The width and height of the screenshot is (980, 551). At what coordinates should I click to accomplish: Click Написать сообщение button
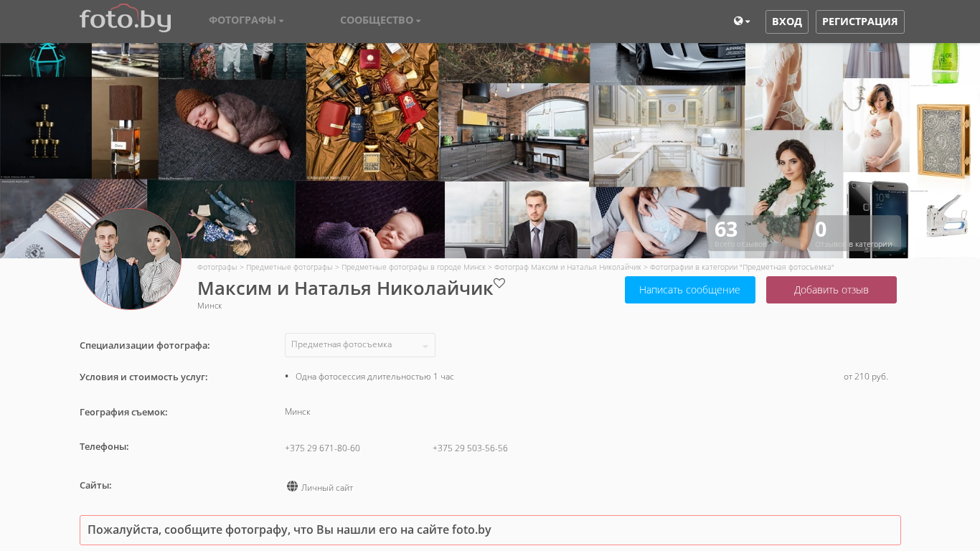pos(689,290)
